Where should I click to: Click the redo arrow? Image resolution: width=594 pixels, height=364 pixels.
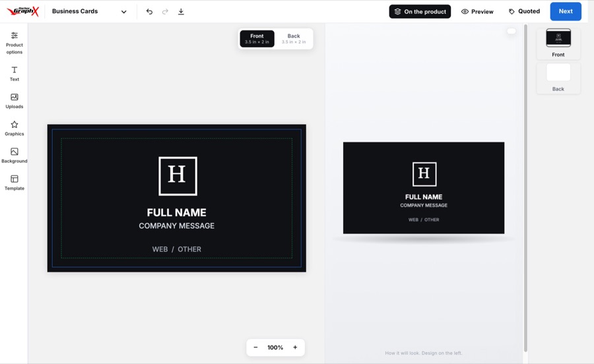coord(165,11)
